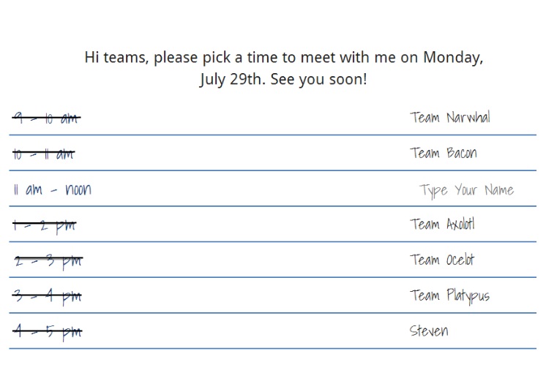Click the empty middle of the 'Team Bacon' row

coord(244,154)
